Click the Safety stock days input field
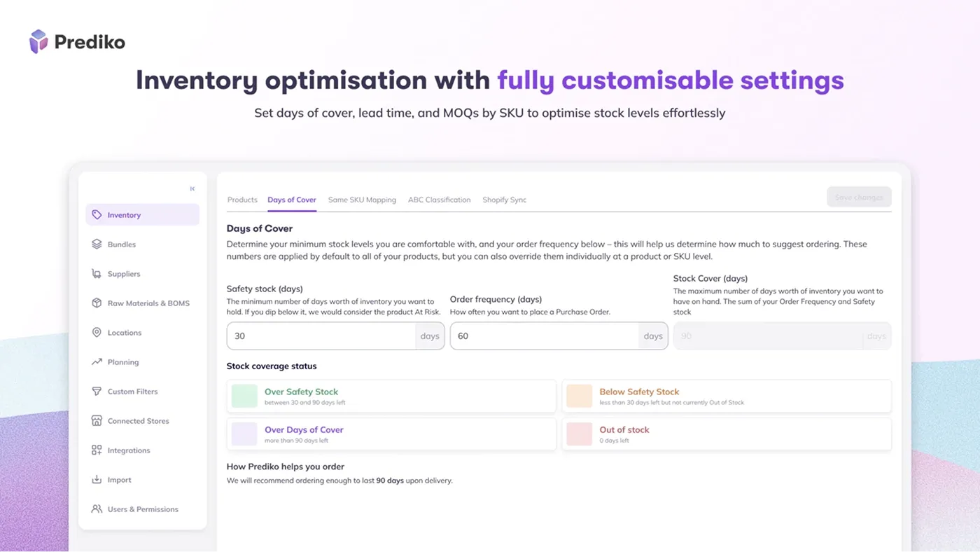This screenshot has width=980, height=552. (322, 336)
